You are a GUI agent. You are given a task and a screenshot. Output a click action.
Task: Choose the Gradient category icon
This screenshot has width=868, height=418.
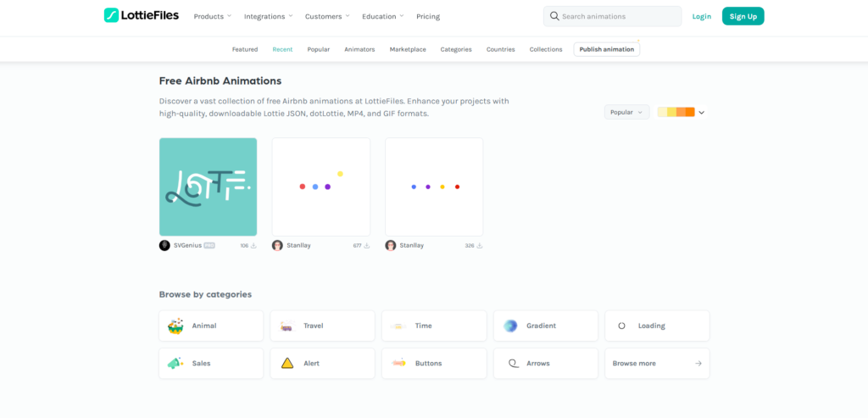click(510, 326)
